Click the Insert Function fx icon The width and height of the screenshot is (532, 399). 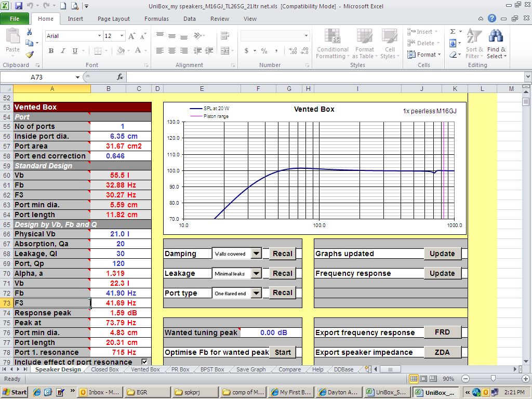tap(120, 77)
